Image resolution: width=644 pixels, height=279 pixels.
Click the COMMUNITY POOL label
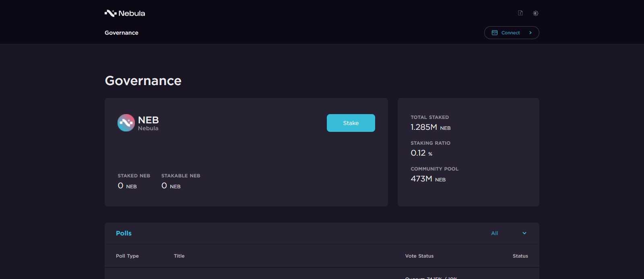[x=435, y=169]
